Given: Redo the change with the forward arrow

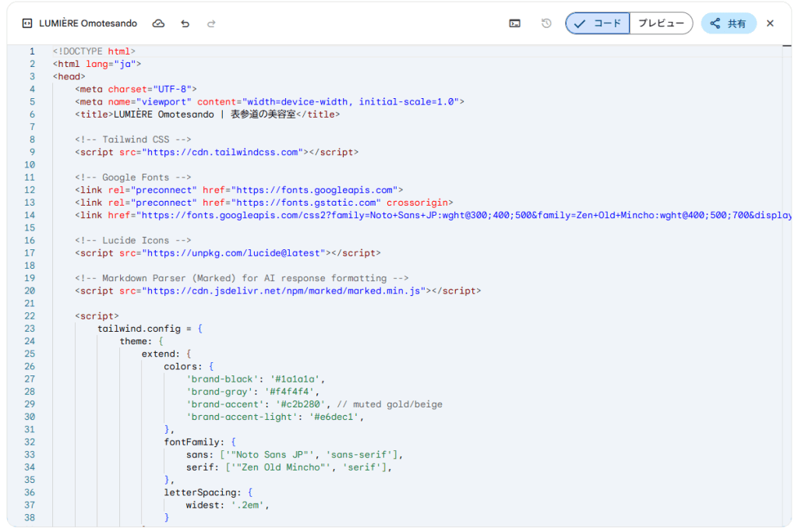Looking at the screenshot, I should [x=211, y=23].
